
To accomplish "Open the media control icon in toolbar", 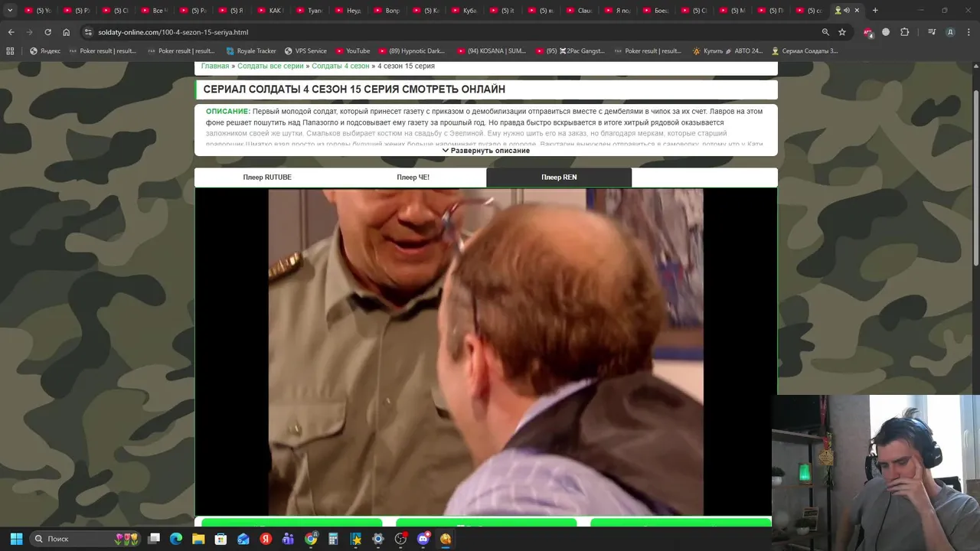I will (x=932, y=32).
